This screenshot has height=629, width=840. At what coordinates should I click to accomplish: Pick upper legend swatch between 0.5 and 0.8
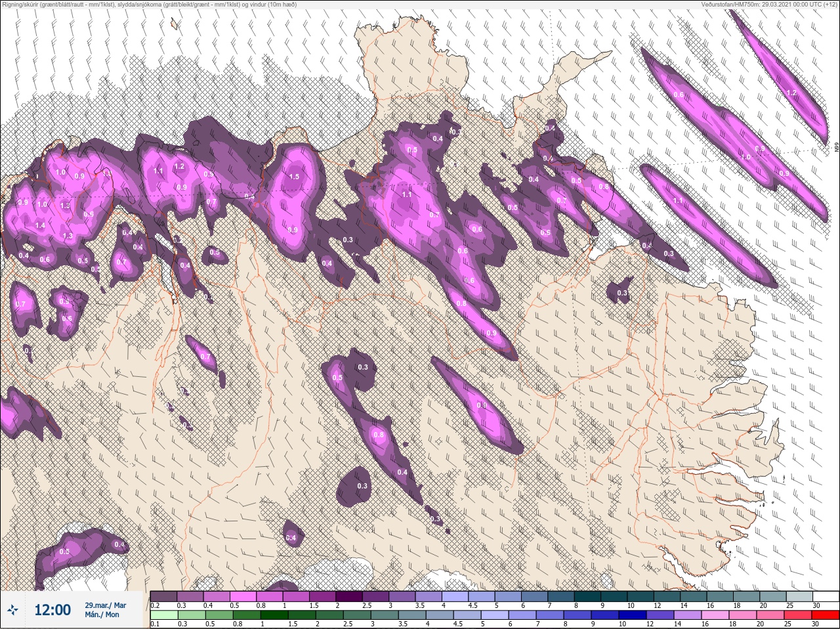(x=244, y=596)
